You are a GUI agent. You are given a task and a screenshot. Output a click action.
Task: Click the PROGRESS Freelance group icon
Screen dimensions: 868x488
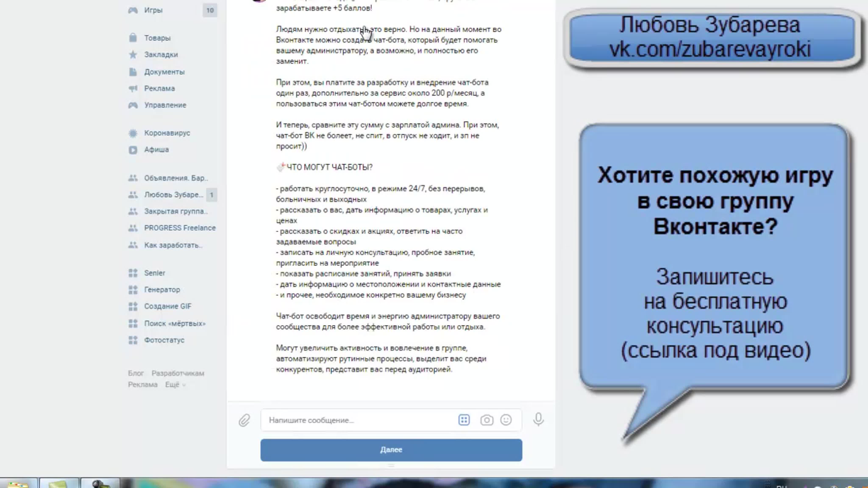coord(133,228)
